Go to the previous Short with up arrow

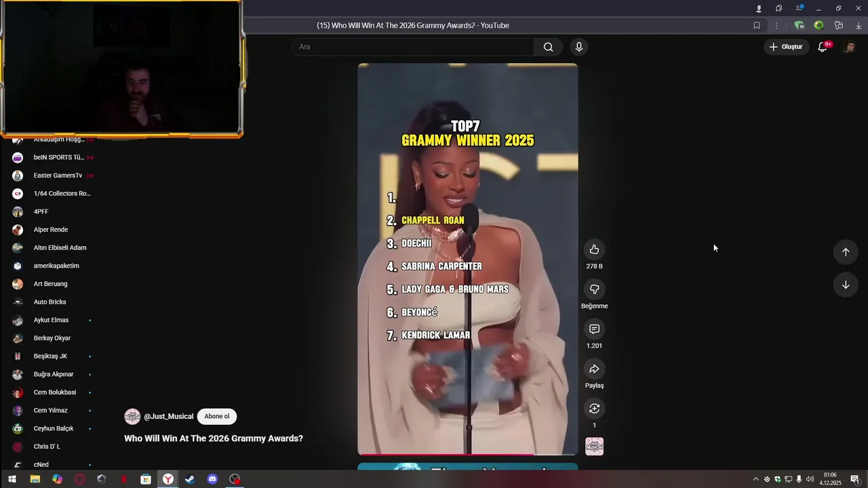pyautogui.click(x=846, y=252)
